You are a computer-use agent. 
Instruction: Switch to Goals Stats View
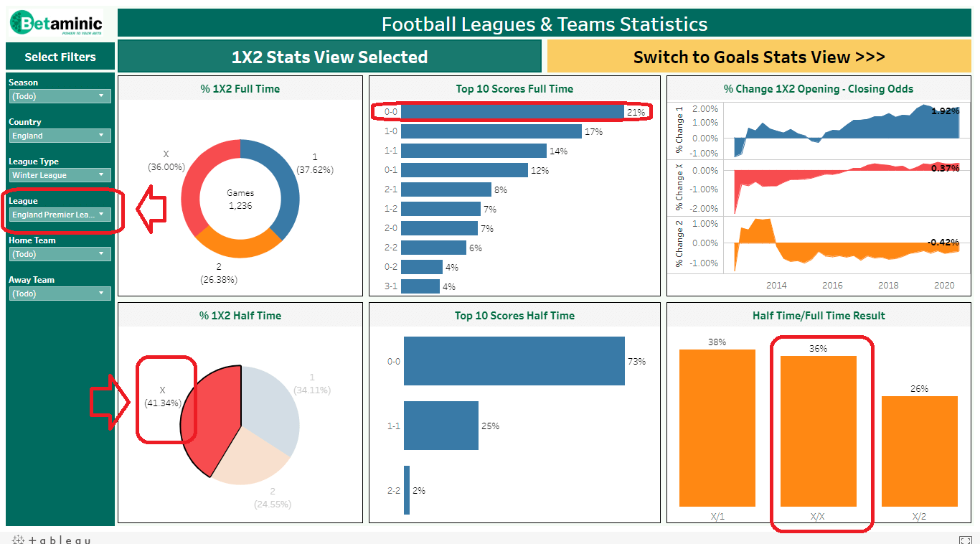(x=759, y=57)
